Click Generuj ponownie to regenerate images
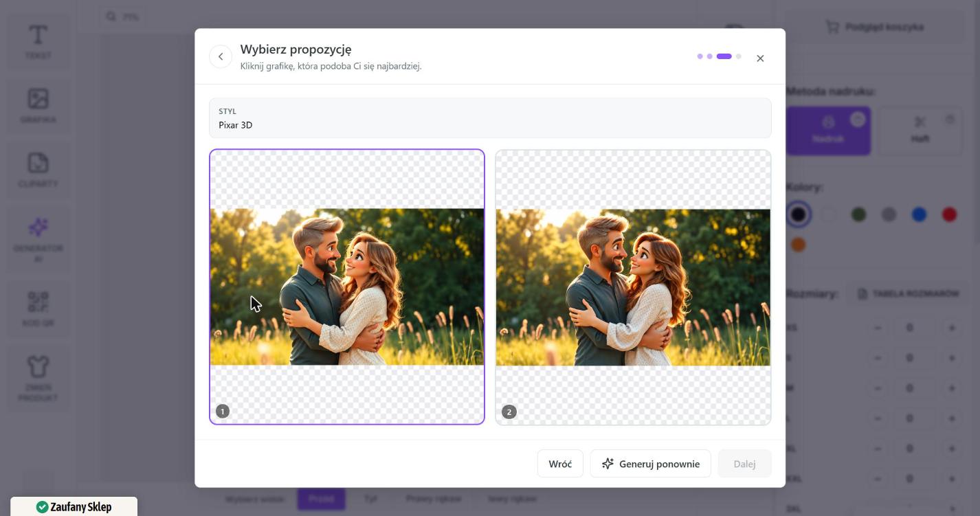This screenshot has width=980, height=516. click(650, 464)
